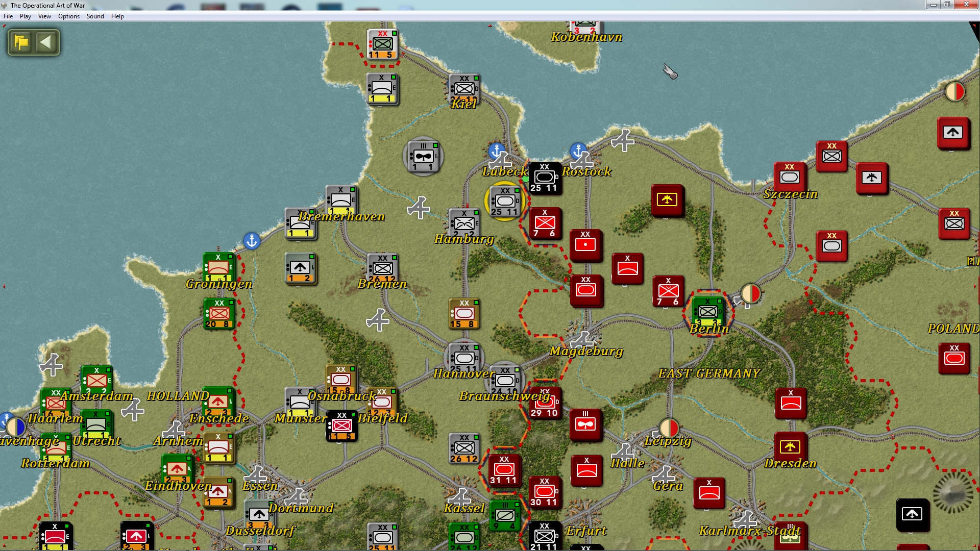This screenshot has width=980, height=551.
Task: Select the green unit at Enschede
Action: (x=218, y=403)
